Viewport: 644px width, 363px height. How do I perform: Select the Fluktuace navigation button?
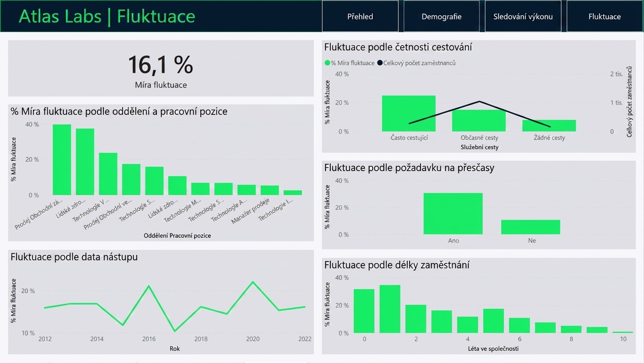(x=604, y=16)
